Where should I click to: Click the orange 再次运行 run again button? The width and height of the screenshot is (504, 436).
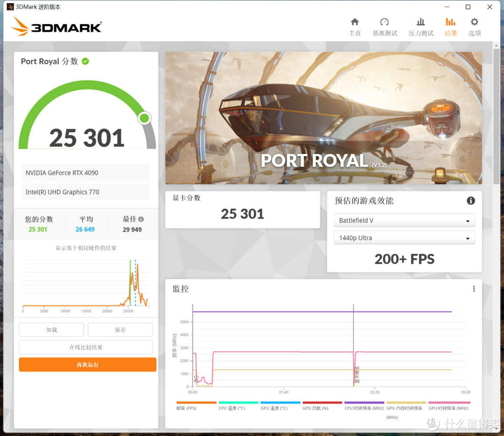pos(87,365)
